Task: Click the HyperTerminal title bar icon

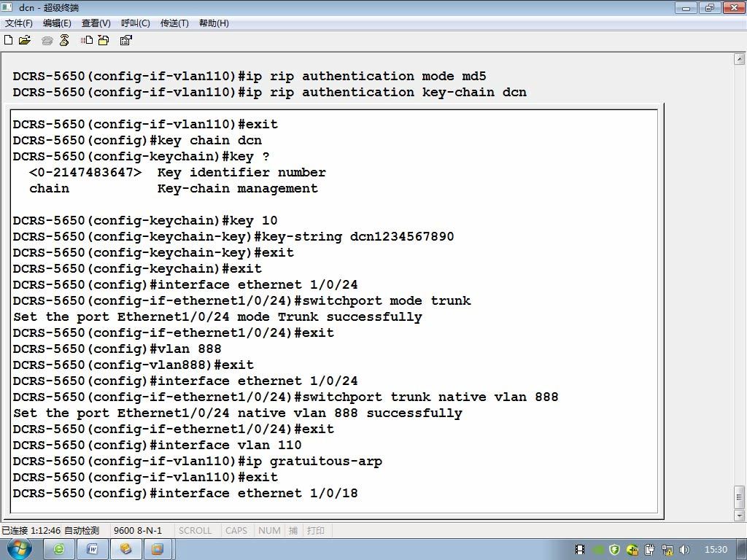Action: click(7, 7)
